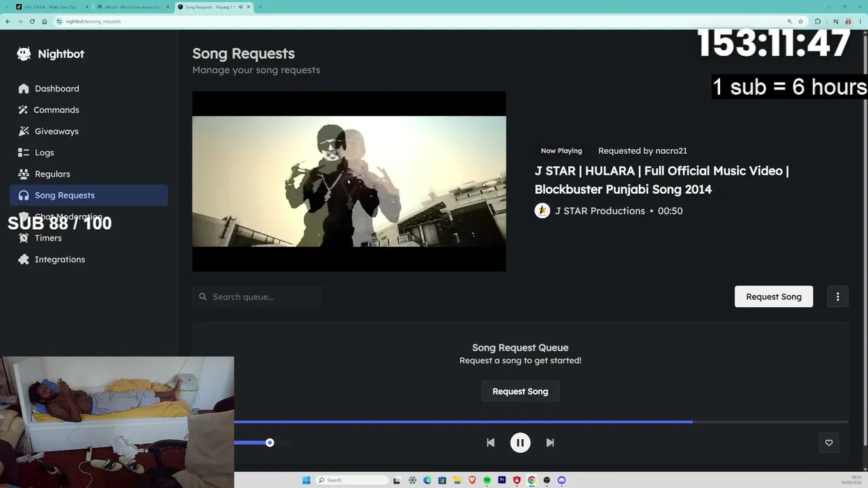Screen dimensions: 868x488
Task: Go back to the previous song
Action: [x=490, y=443]
